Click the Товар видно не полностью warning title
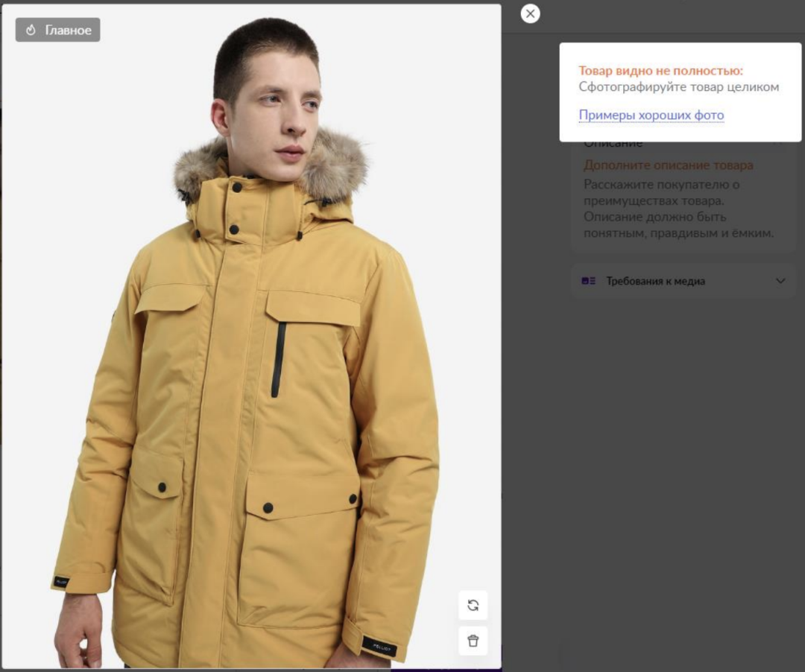The width and height of the screenshot is (805, 672). [x=660, y=71]
